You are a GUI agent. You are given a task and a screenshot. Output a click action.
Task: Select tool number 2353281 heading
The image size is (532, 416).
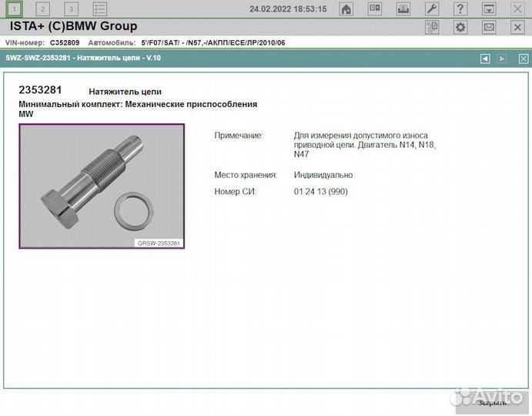(x=40, y=90)
